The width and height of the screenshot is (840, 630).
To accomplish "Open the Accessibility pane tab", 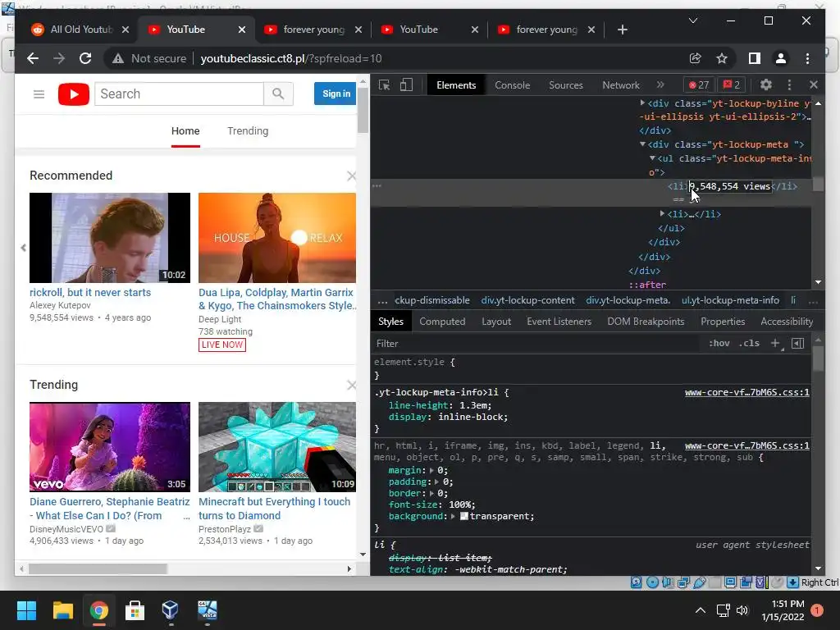I will click(787, 322).
